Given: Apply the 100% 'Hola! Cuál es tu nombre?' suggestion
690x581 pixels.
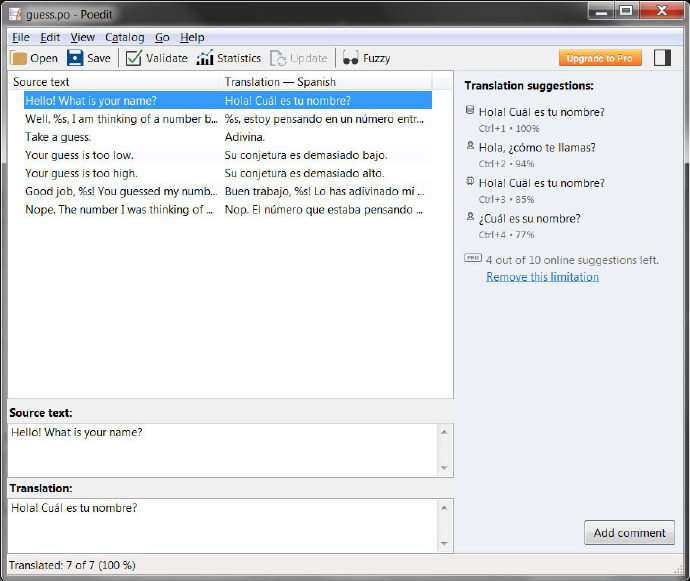Looking at the screenshot, I should pyautogui.click(x=541, y=112).
